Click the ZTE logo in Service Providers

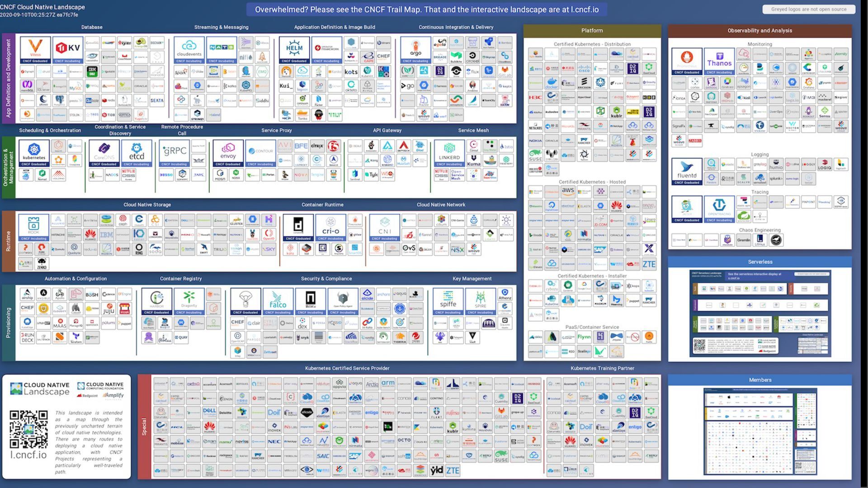(453, 470)
